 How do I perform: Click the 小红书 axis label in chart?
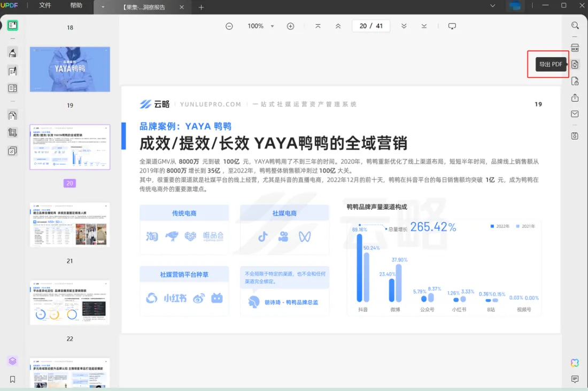coord(459,310)
